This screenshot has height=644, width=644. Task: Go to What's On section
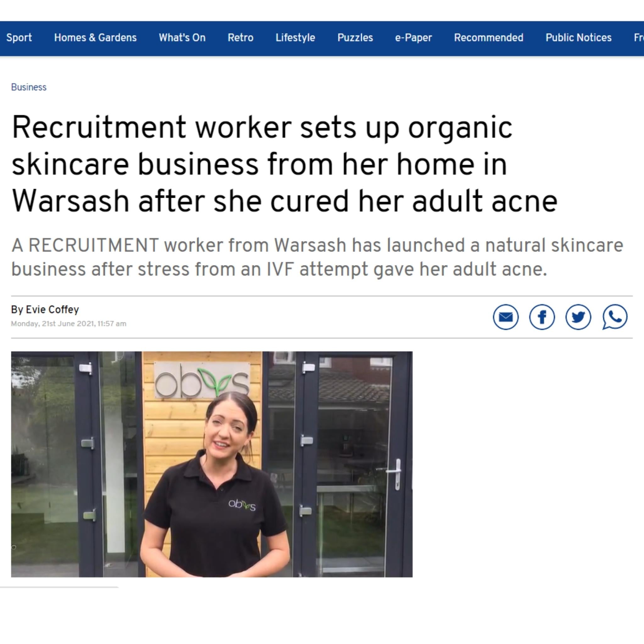click(182, 38)
